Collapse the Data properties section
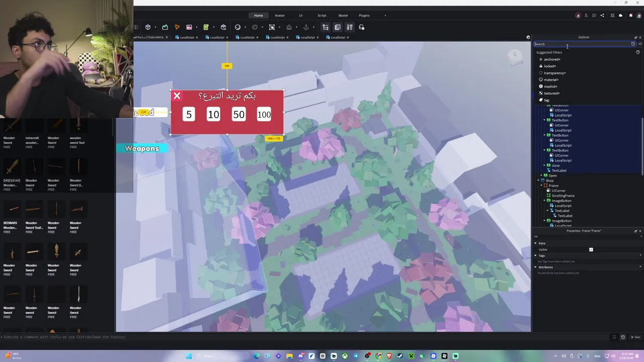Viewport: 644px width, 362px height. (535, 243)
